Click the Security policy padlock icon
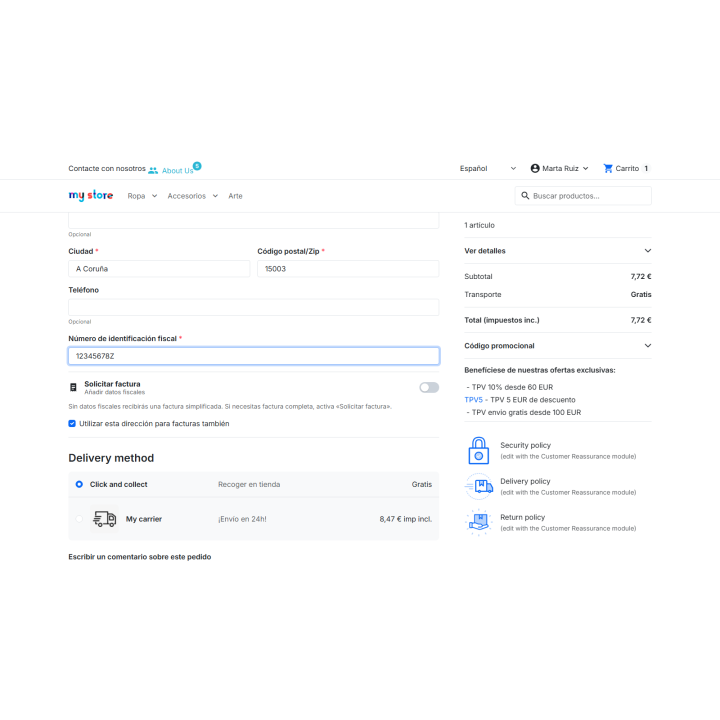 [x=478, y=450]
